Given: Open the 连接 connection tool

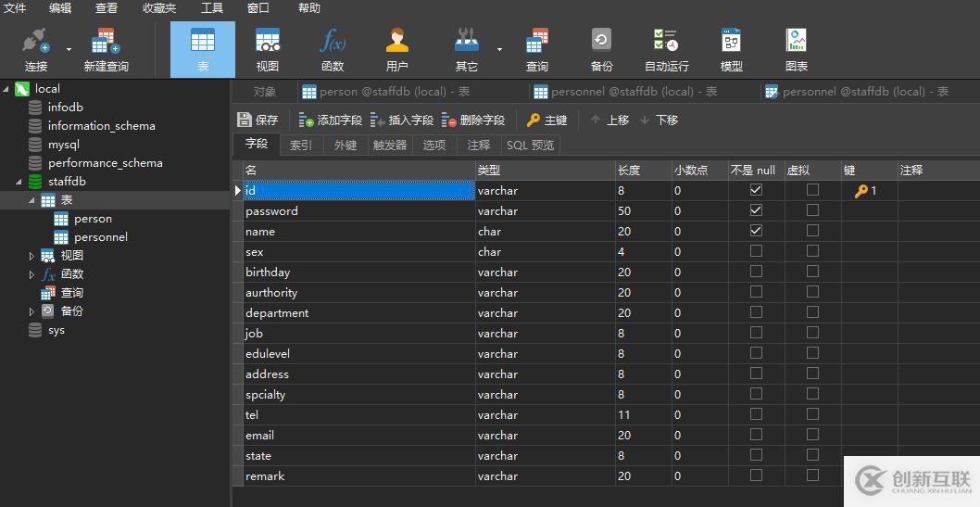Looking at the screenshot, I should (35, 49).
